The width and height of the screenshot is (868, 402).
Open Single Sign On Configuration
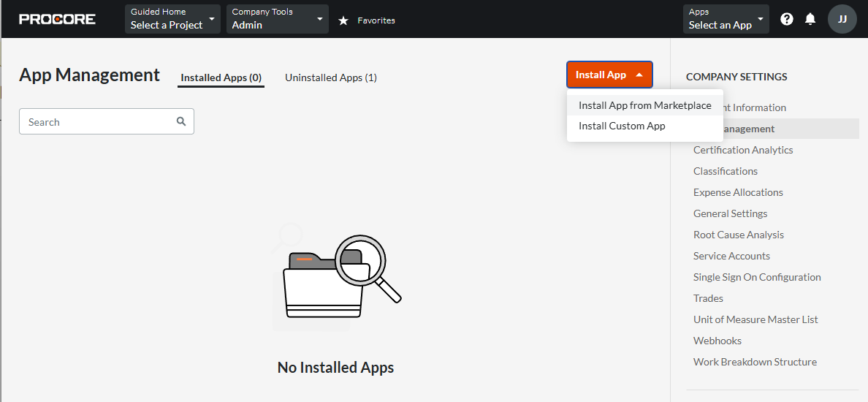757,277
